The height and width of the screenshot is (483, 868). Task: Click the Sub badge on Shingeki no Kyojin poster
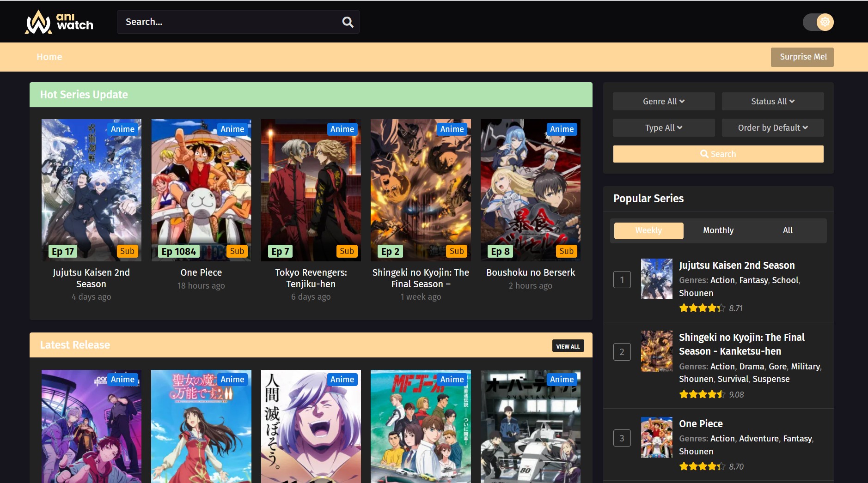(x=457, y=251)
